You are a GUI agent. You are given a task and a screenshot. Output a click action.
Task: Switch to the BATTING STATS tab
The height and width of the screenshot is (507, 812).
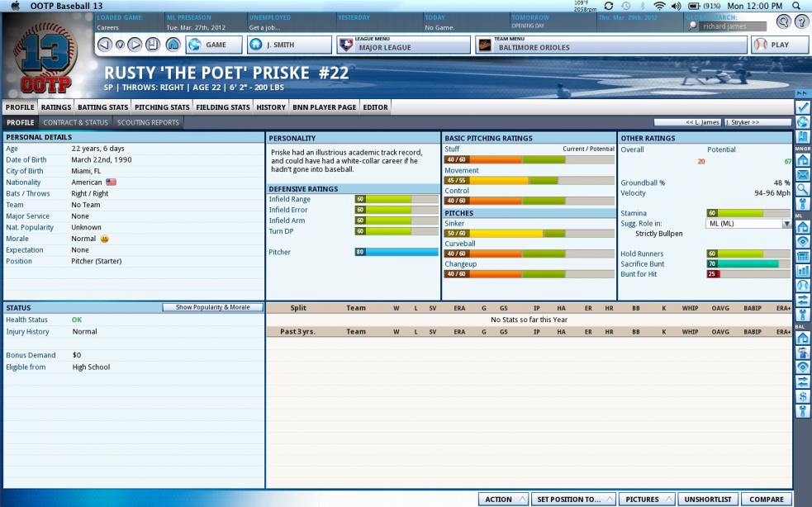[x=102, y=107]
